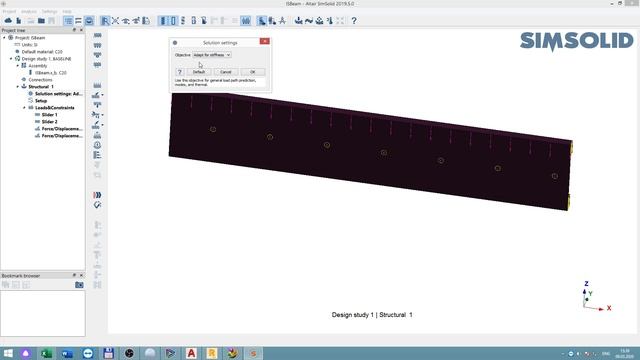Select Solution settings in project tree

coord(58,94)
